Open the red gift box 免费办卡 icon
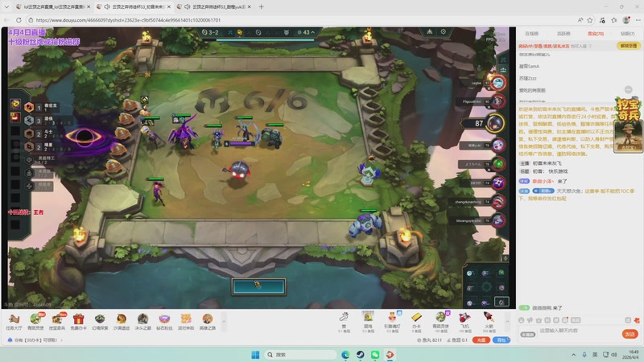The image size is (644, 362). (x=78, y=321)
